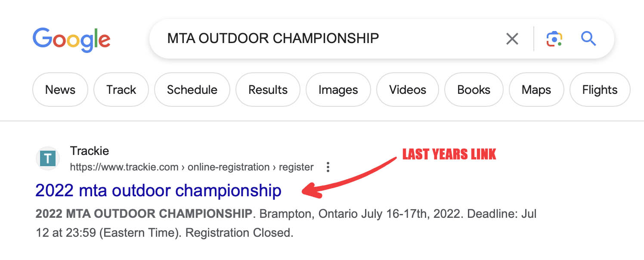Open the Trackie result options menu
The image size is (644, 260).
(x=328, y=167)
